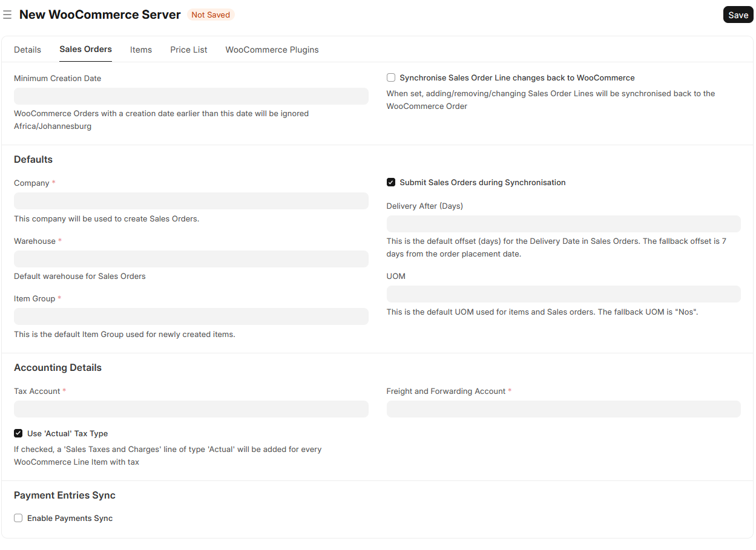Disable the Use 'Actual' Tax Type checkbox
This screenshot has height=550, width=756.
(x=18, y=434)
